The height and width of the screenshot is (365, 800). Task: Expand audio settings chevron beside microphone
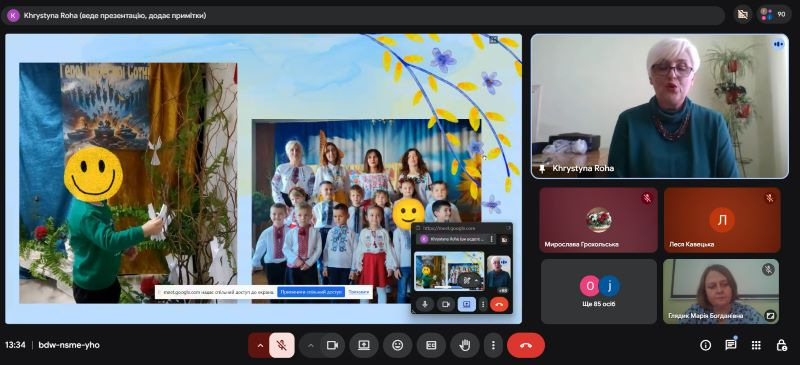click(260, 345)
